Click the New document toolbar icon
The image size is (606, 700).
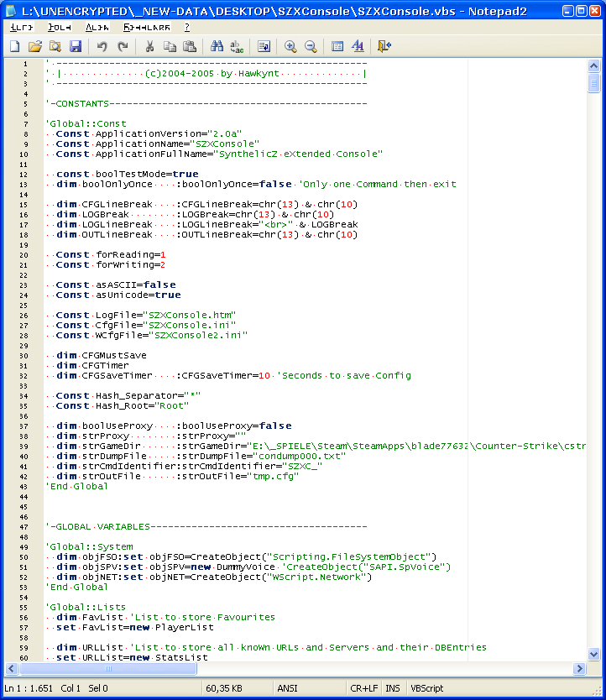point(15,46)
